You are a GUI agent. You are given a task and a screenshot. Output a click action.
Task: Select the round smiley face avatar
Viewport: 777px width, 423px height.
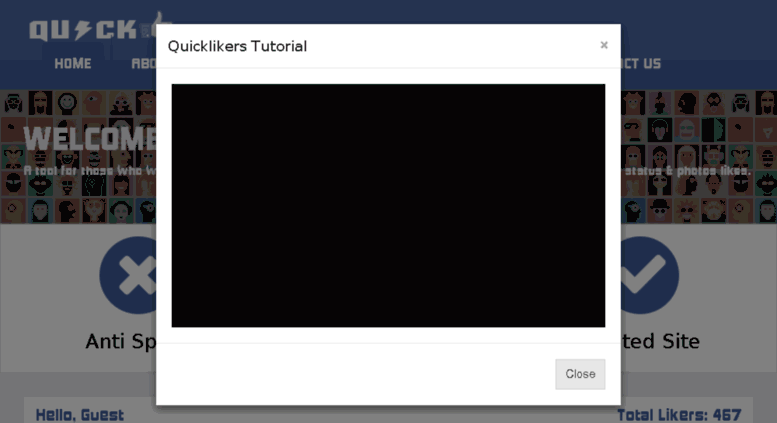[x=67, y=103]
